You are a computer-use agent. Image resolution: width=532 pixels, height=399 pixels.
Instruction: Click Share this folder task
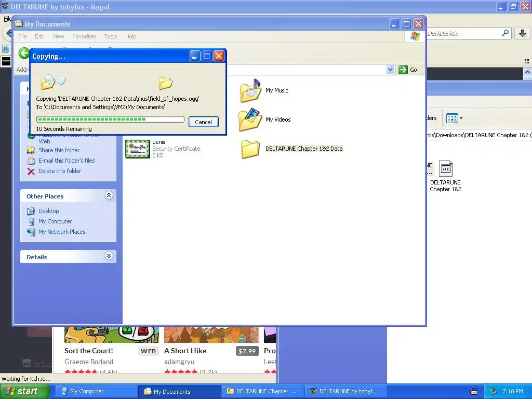point(59,150)
